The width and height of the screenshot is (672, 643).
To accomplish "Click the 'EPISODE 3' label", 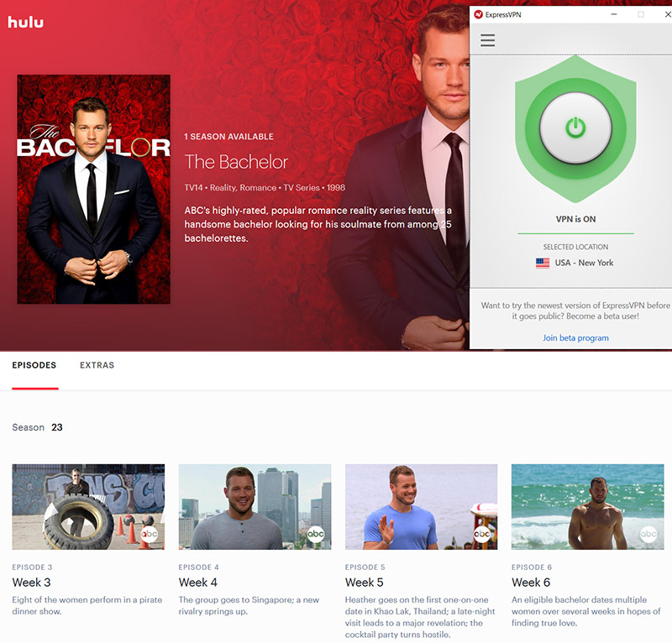I will click(x=32, y=567).
